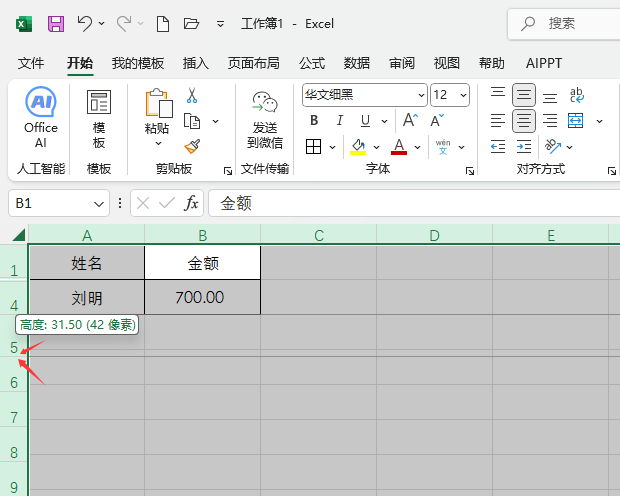Activate the Format Painter brush
This screenshot has width=620, height=496.
[192, 147]
